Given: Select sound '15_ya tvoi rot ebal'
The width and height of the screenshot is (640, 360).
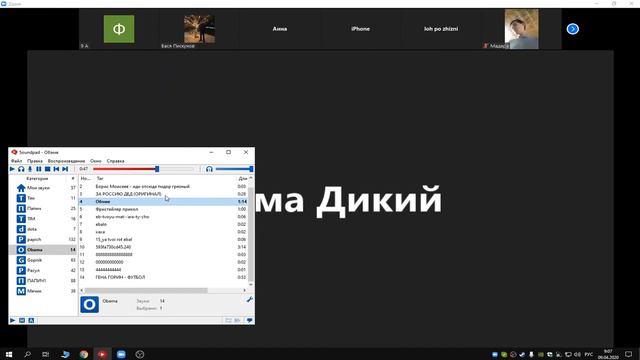Looking at the screenshot, I should pyautogui.click(x=163, y=239).
